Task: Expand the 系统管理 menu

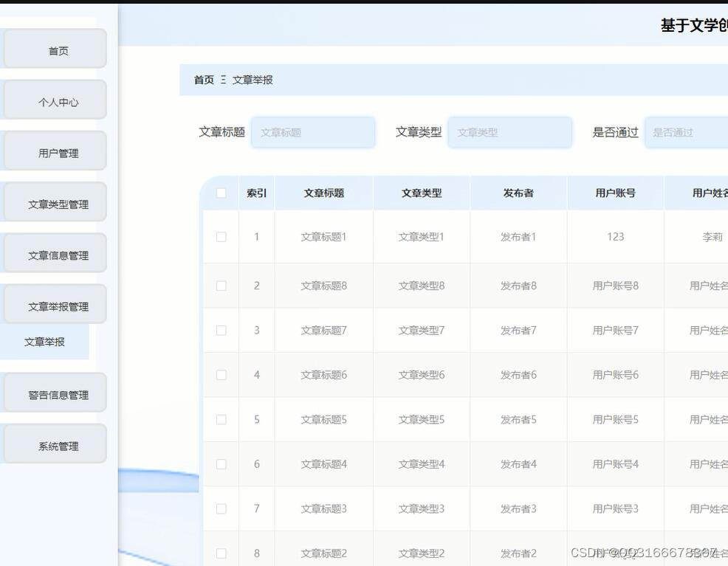Action: coord(55,444)
